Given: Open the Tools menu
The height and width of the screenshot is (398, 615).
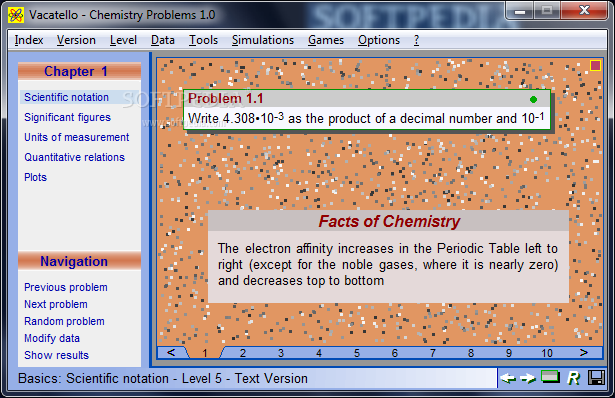Looking at the screenshot, I should (x=203, y=40).
